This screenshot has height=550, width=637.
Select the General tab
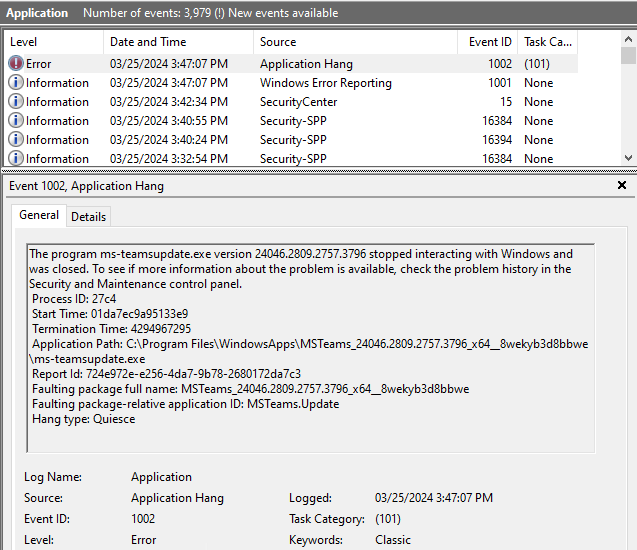(x=39, y=215)
